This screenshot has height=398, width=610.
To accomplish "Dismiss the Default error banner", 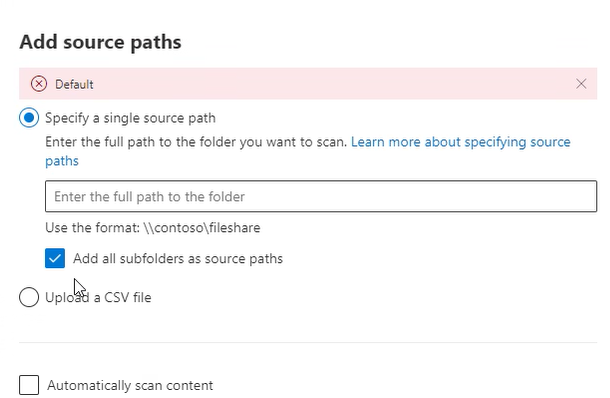I will 581,84.
